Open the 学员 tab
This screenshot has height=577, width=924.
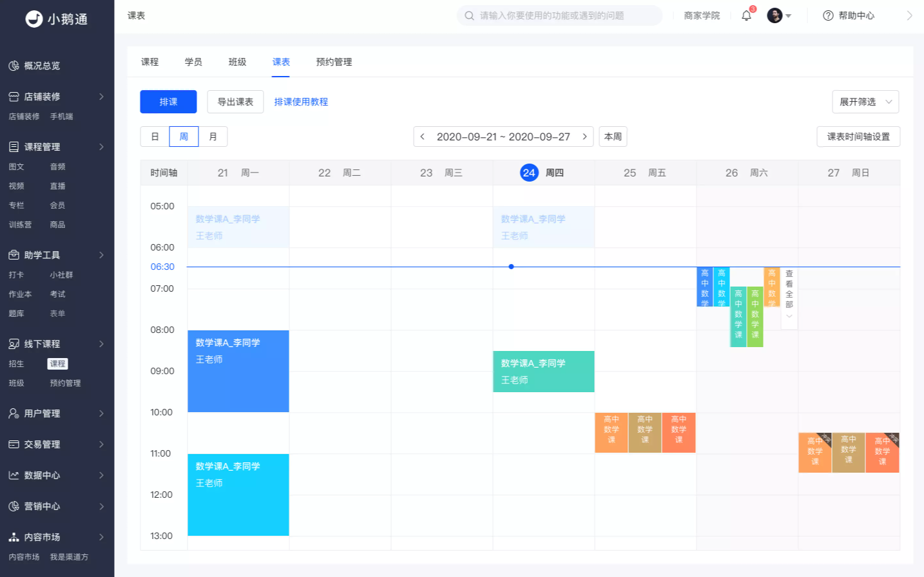(193, 62)
